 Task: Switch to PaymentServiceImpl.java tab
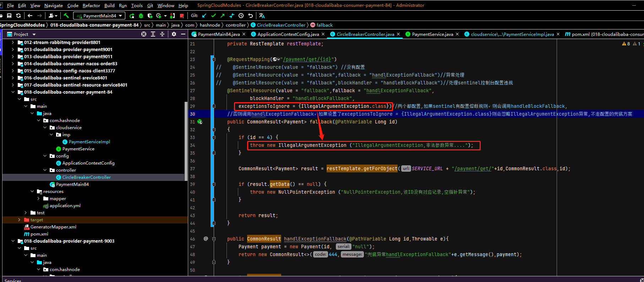click(512, 34)
